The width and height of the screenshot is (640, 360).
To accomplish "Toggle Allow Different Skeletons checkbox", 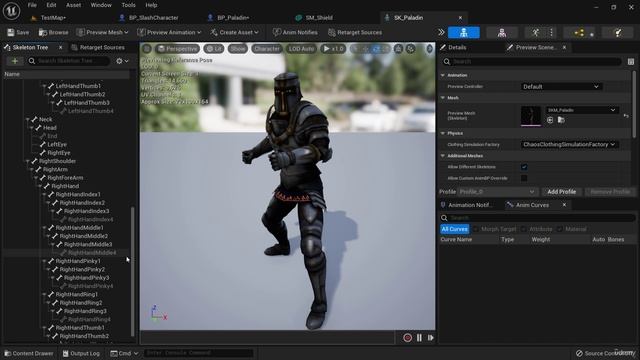I will tap(524, 167).
